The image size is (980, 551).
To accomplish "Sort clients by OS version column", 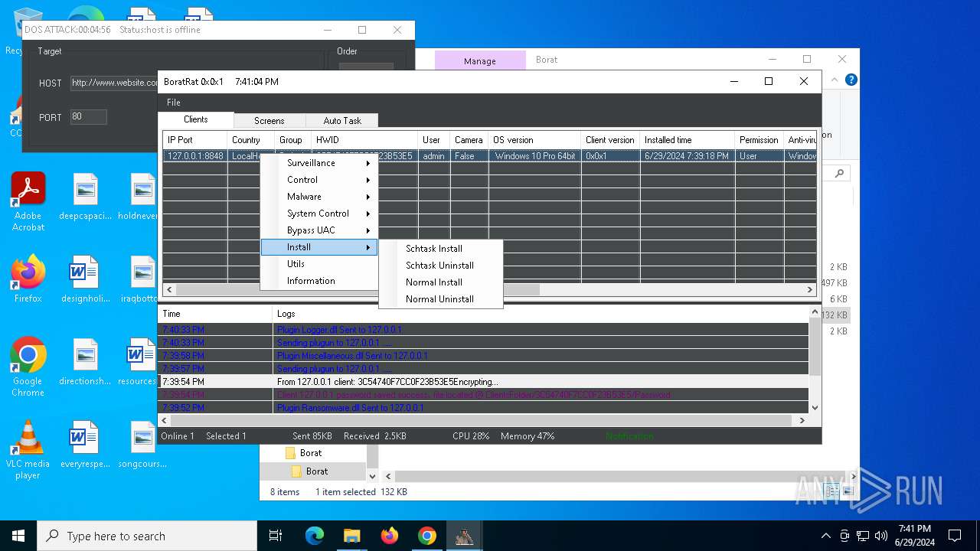I will pyautogui.click(x=534, y=140).
